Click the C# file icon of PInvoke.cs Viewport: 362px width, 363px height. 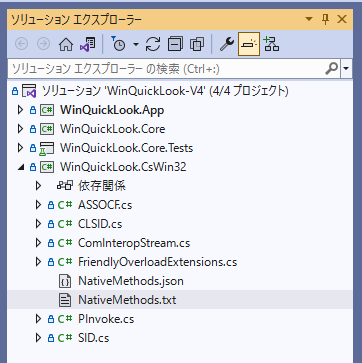coord(65,319)
